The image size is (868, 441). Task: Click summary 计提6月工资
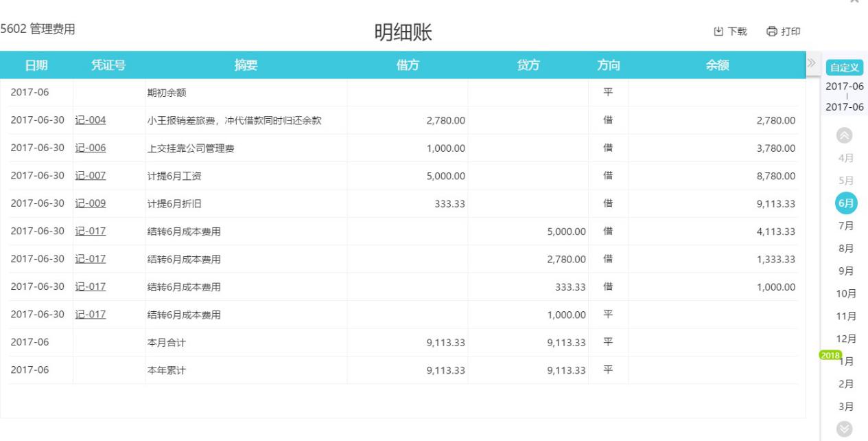(x=174, y=176)
